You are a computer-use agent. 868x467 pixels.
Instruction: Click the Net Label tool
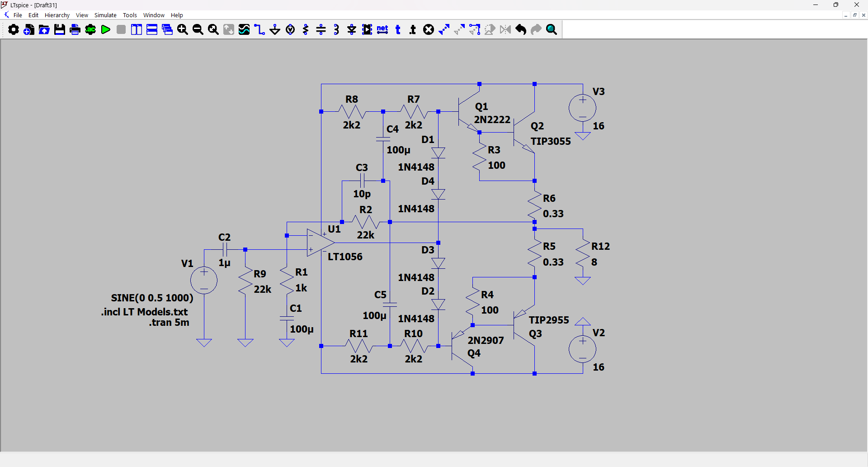(382, 30)
